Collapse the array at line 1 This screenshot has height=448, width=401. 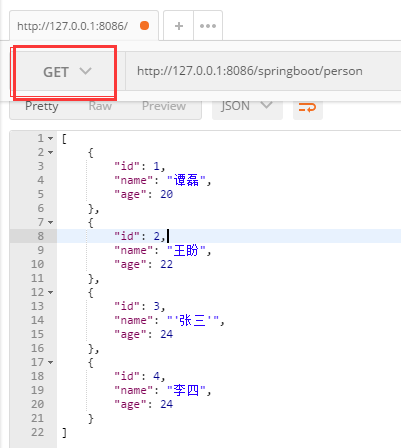point(50,138)
